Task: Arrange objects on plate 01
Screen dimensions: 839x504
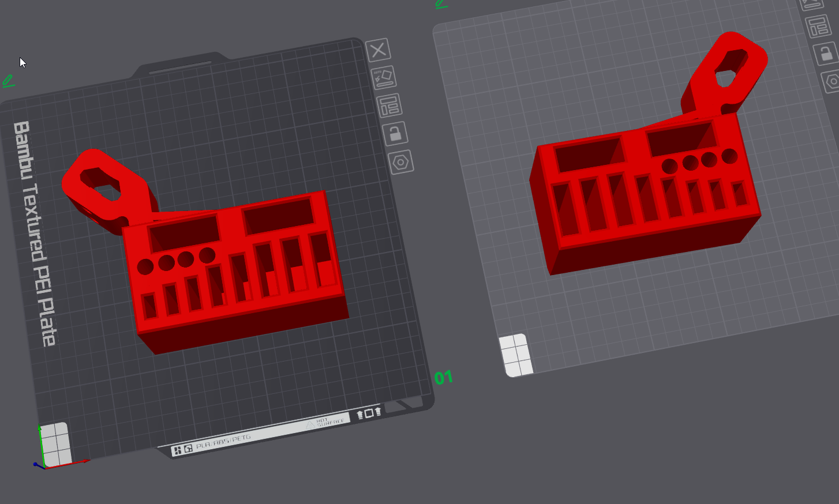Action: pos(389,106)
